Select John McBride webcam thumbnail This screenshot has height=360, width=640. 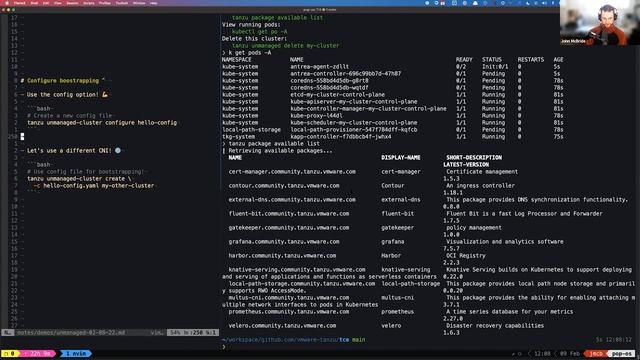[x=600, y=22]
